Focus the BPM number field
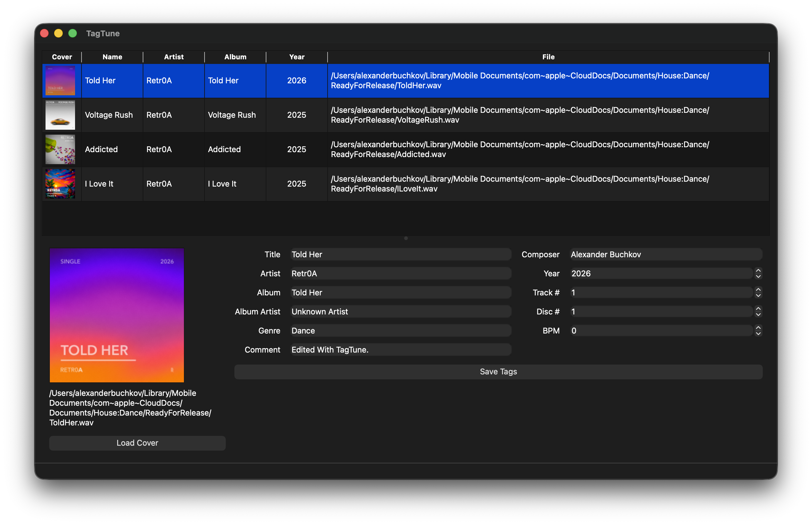Screen dimensions: 812x525 (x=661, y=331)
